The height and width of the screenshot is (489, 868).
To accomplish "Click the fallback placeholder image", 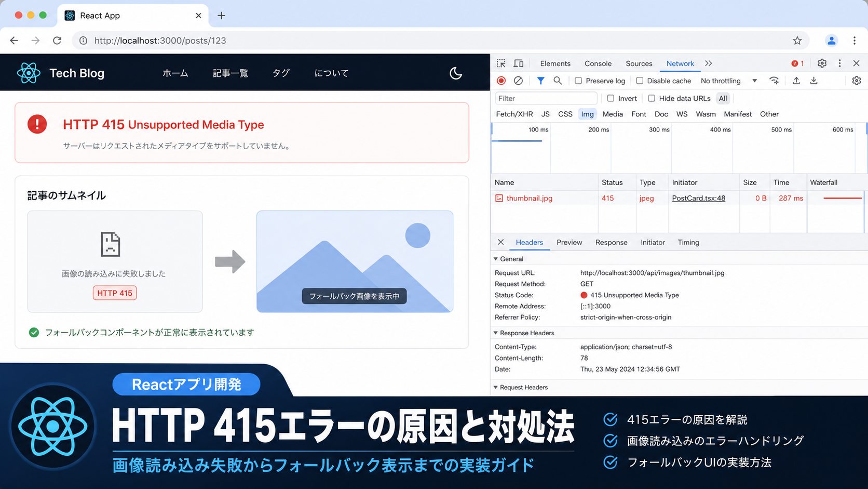I will 355,261.
